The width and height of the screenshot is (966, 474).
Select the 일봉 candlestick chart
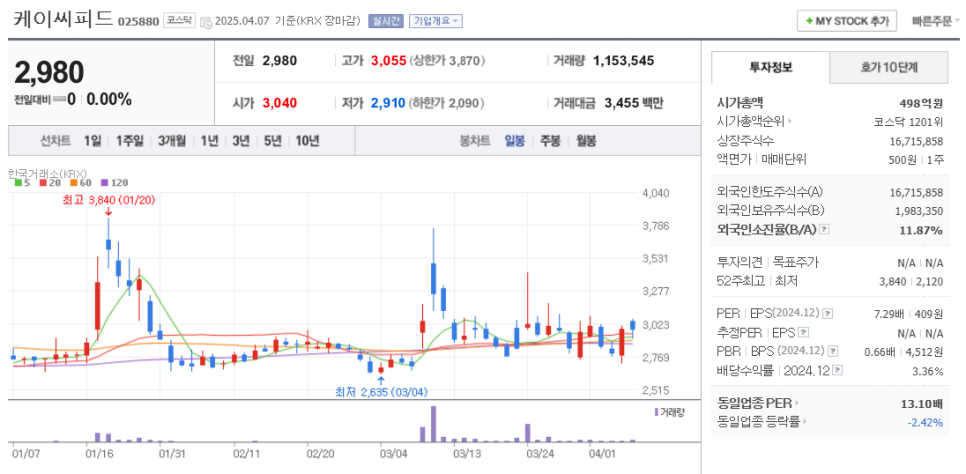point(514,141)
